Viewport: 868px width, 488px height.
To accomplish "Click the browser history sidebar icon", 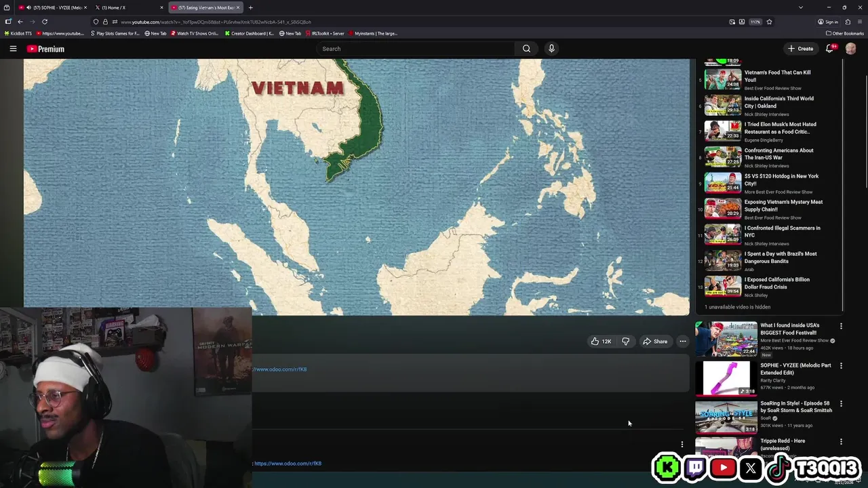I will pos(6,7).
